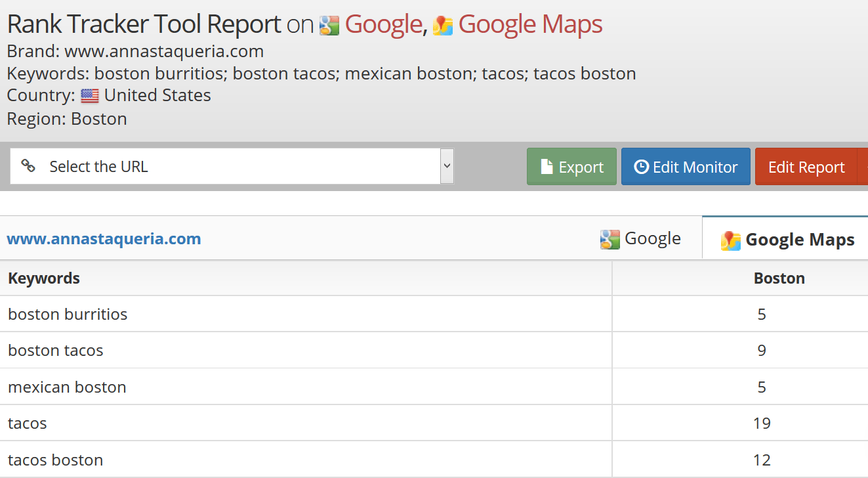Click the Keywords summary line in header
The height and width of the screenshot is (478, 868).
tap(321, 73)
